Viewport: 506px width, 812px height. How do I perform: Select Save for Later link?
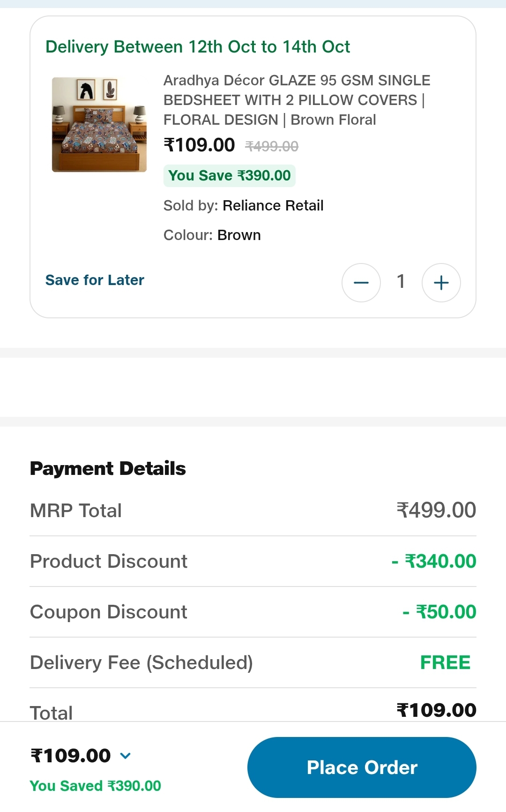pyautogui.click(x=95, y=280)
